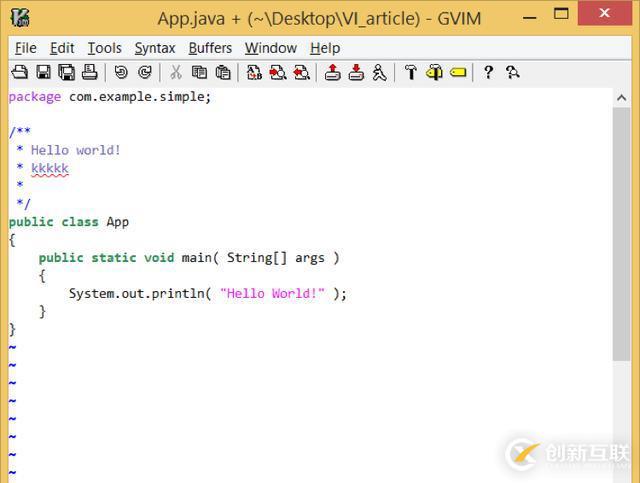This screenshot has width=640, height=483.
Task: Click on 'System.out.println(' call
Action: click(x=140, y=294)
